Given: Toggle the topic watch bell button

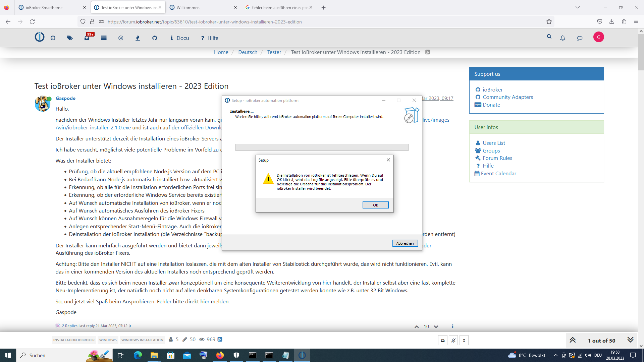Looking at the screenshot, I should [x=453, y=341].
